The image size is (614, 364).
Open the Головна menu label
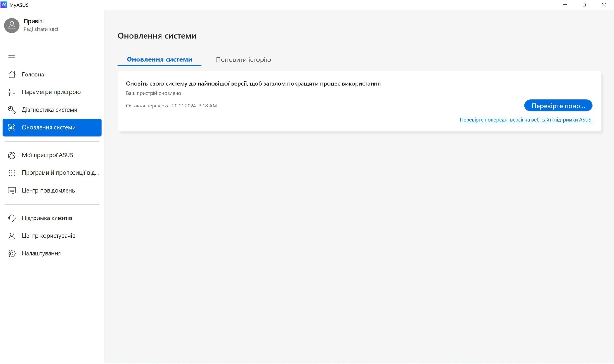pyautogui.click(x=33, y=75)
